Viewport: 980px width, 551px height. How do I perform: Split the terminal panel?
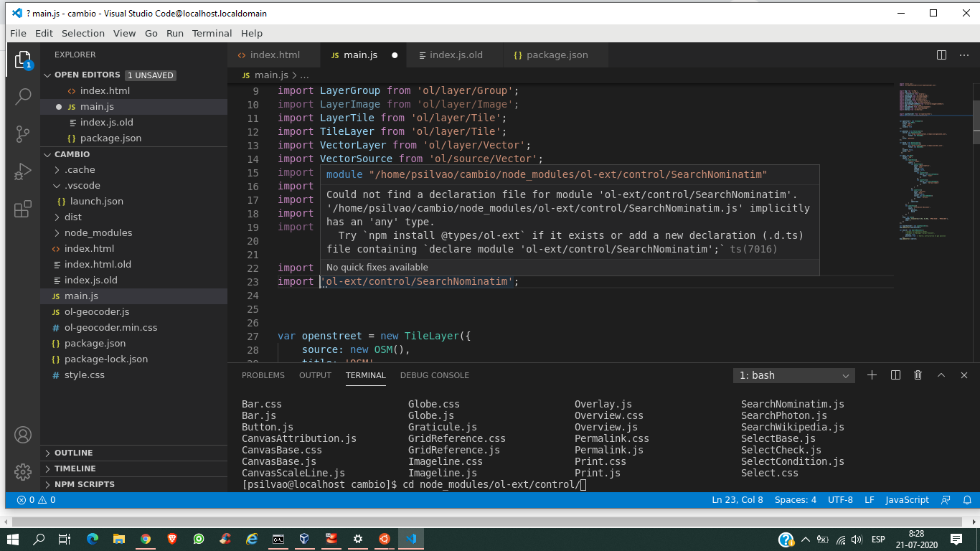894,375
